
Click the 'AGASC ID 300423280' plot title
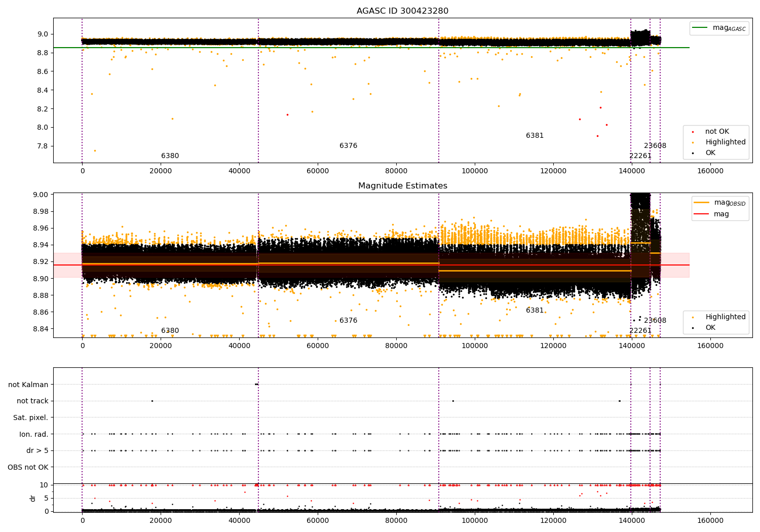[x=402, y=11]
